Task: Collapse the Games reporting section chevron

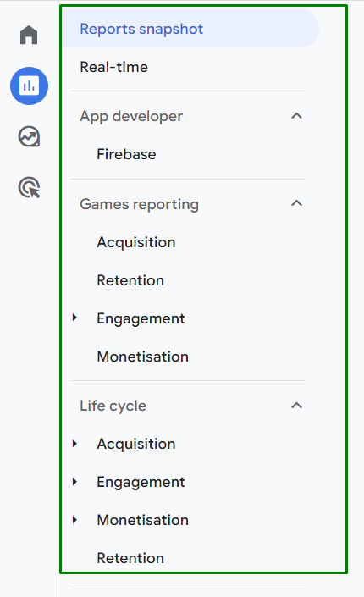Action: coord(296,204)
